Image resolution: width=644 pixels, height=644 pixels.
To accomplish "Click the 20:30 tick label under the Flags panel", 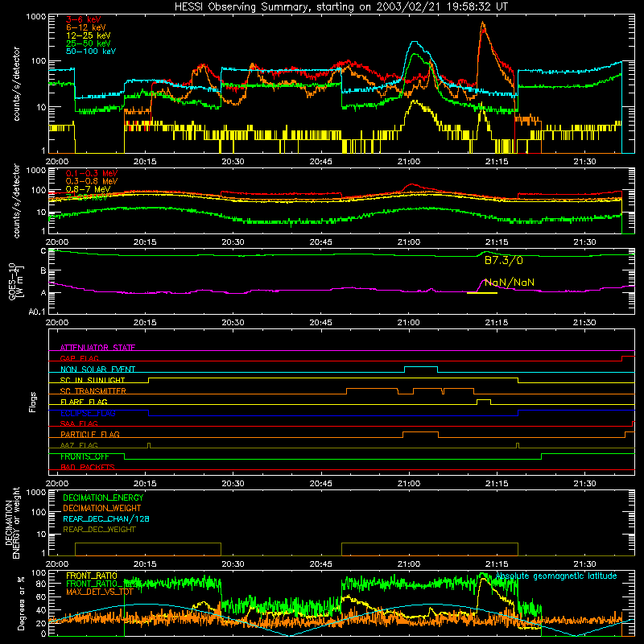I will pyautogui.click(x=233, y=484).
